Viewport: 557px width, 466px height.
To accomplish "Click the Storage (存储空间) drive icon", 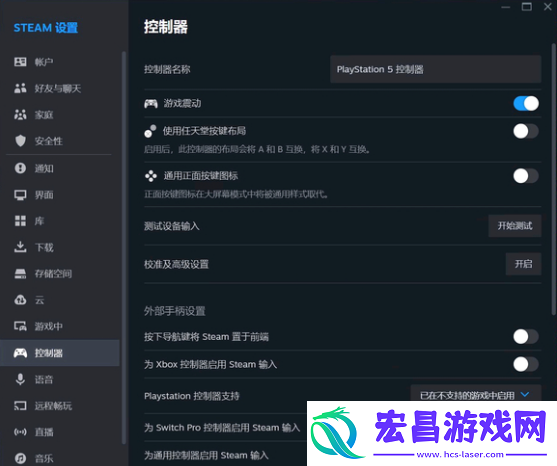I will point(20,273).
